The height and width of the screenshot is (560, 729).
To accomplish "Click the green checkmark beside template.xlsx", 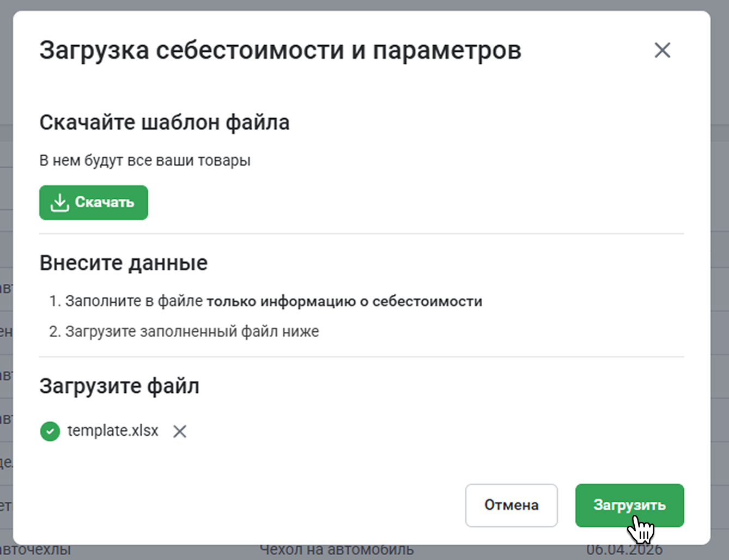I will (50, 431).
